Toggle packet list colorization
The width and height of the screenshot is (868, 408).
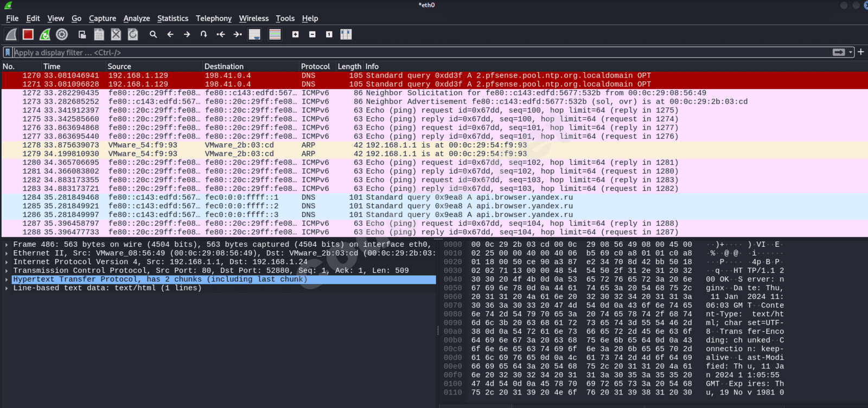[x=275, y=35]
